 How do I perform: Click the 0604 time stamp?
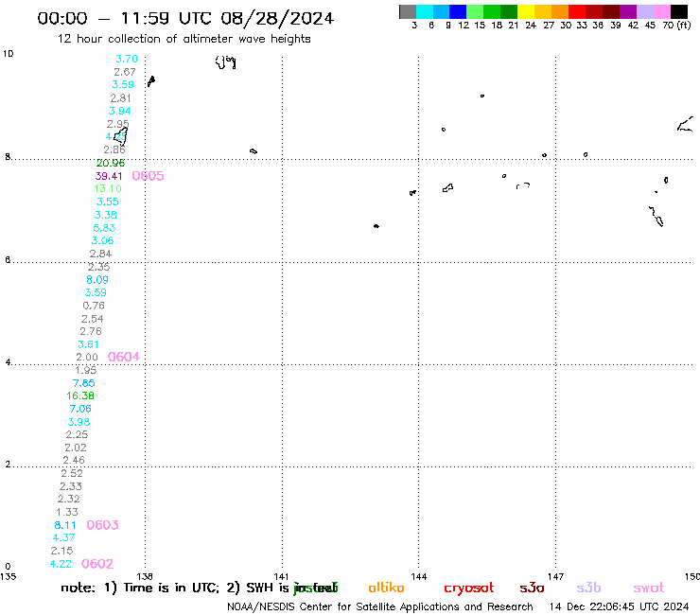(x=124, y=357)
